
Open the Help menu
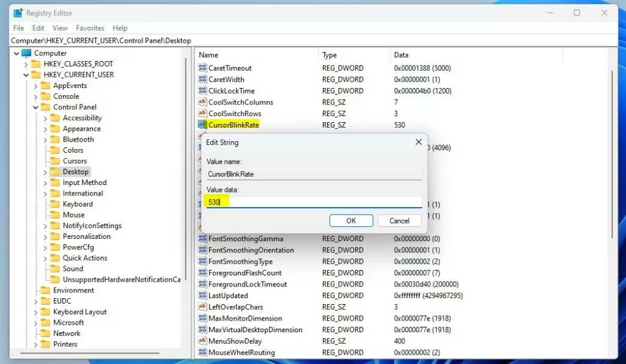click(120, 28)
